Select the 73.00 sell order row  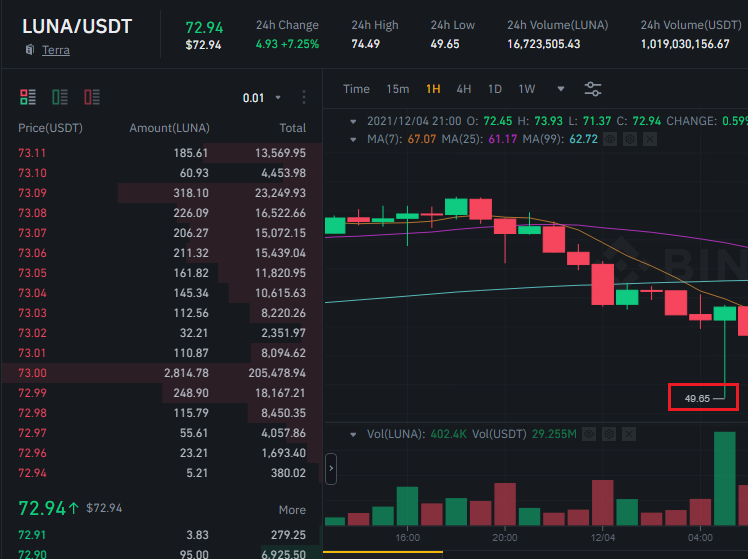click(x=162, y=373)
